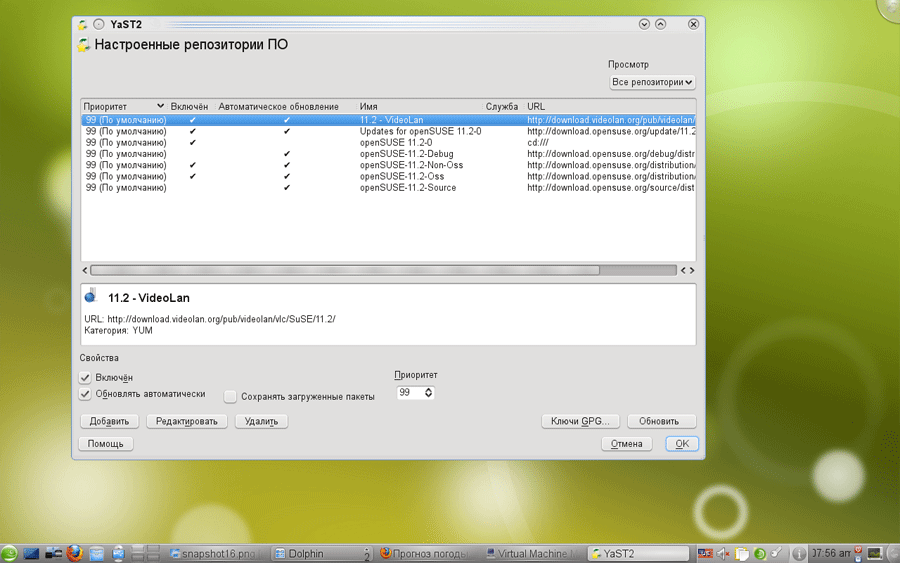The width and height of the screenshot is (900, 563).
Task: Click the virtual desktop pager
Action: click(145, 553)
